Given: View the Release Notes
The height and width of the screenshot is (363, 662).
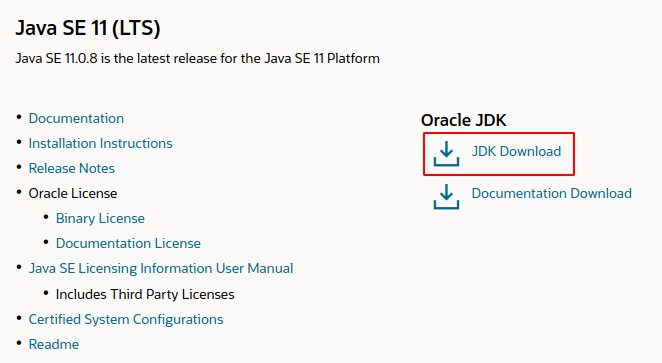Looking at the screenshot, I should pos(71,168).
